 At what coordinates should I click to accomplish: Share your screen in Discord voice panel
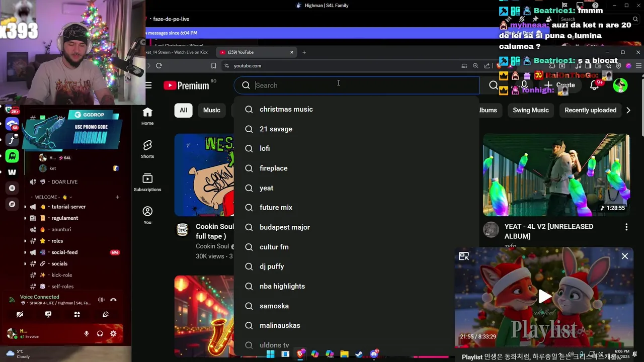click(48, 314)
